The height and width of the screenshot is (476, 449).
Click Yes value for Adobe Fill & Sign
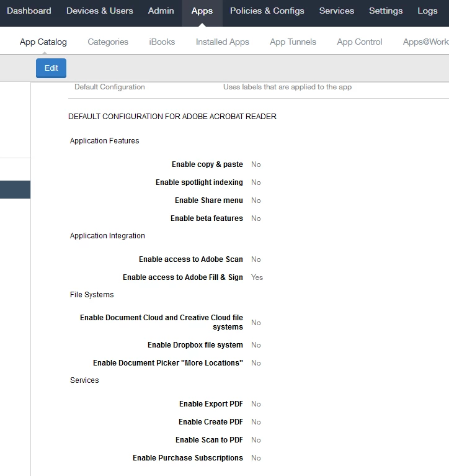tap(257, 277)
